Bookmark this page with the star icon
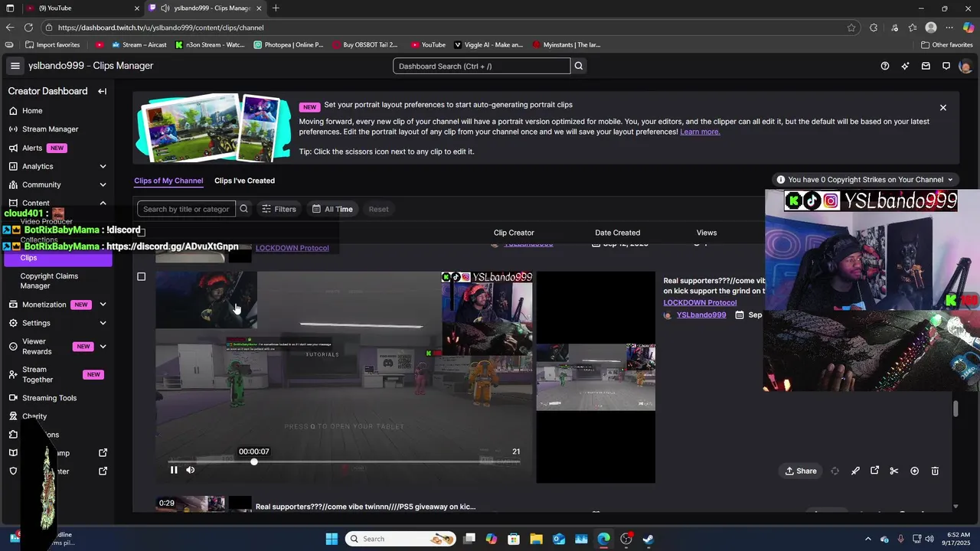The image size is (980, 551). pyautogui.click(x=851, y=28)
